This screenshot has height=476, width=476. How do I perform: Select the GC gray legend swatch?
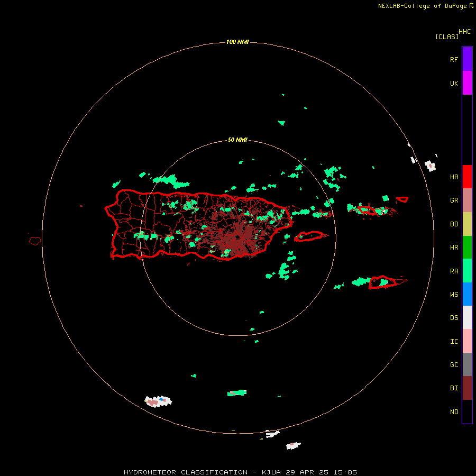point(467,364)
